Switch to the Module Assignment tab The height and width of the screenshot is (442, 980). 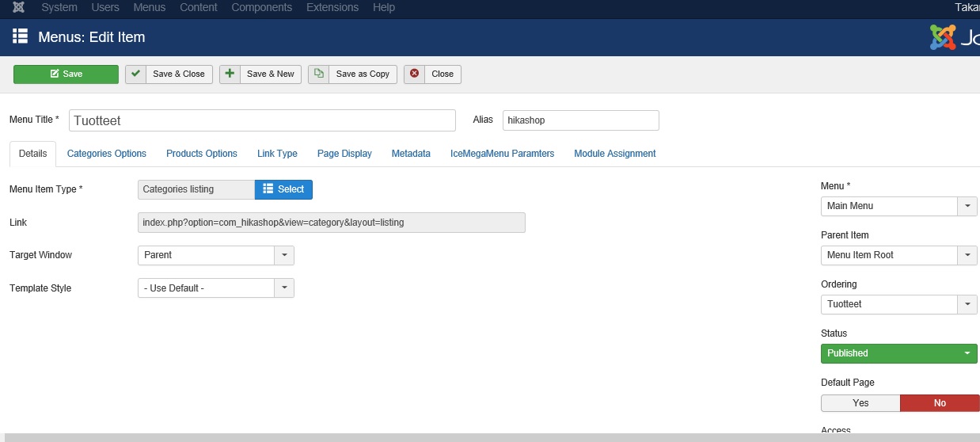coord(615,154)
